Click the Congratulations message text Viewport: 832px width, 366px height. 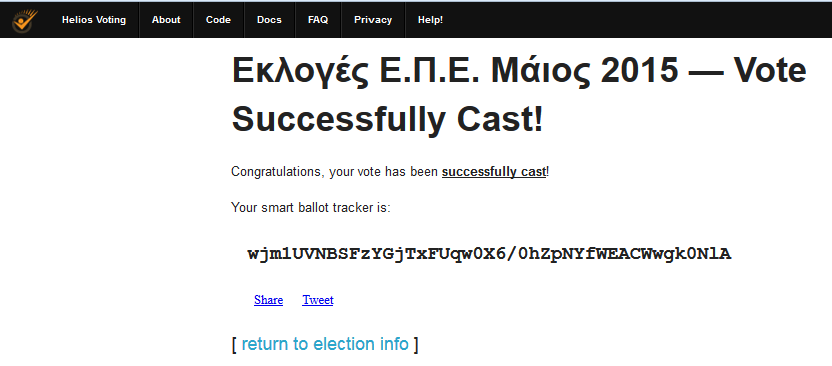point(390,172)
